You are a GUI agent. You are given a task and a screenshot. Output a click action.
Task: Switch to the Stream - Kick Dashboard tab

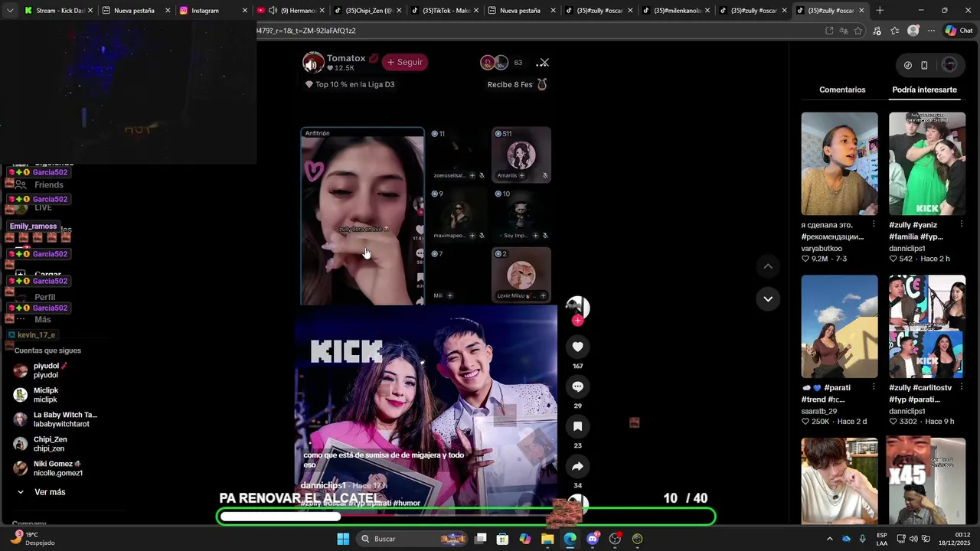coord(58,11)
